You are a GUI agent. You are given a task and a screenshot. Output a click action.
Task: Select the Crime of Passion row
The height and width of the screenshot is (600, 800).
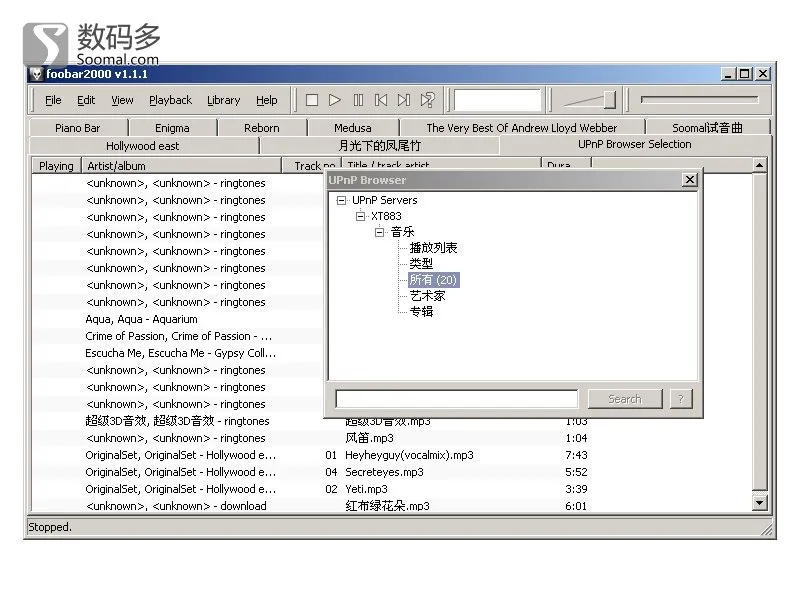(x=178, y=336)
